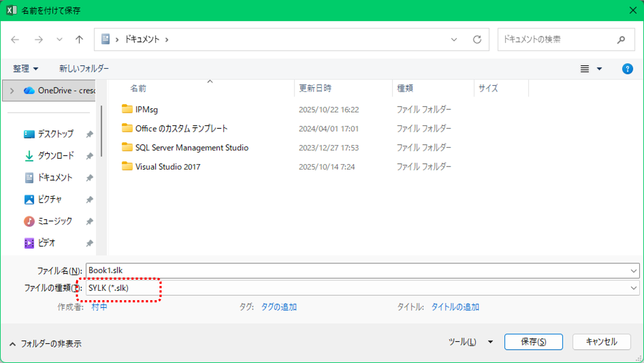This screenshot has height=363, width=644.
Task: Add a tag via タグの追加 link
Action: pos(279,307)
